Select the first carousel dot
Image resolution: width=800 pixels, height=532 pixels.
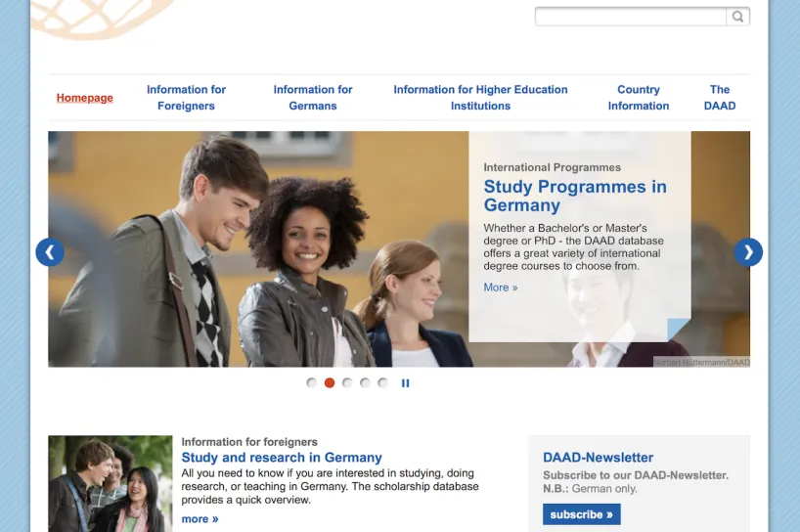311,382
